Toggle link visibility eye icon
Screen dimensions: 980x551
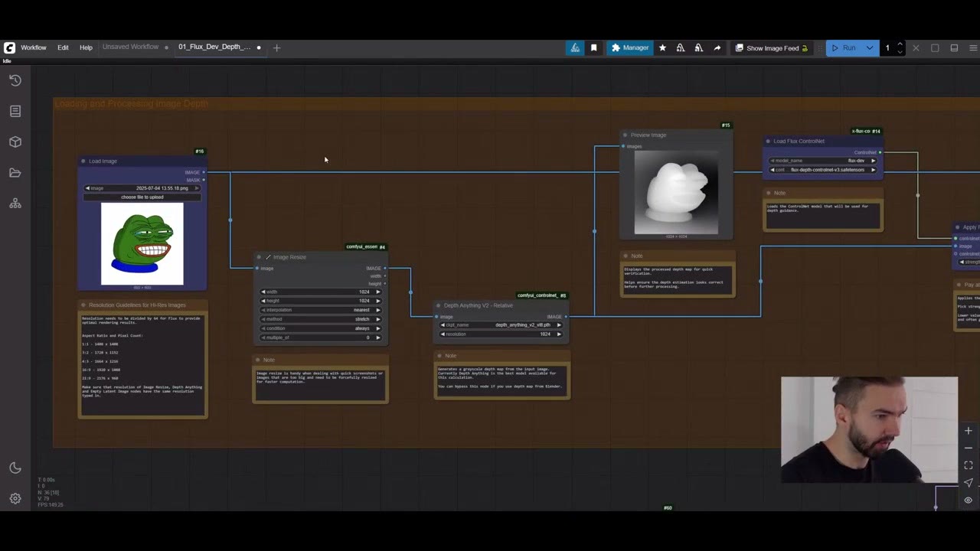(968, 500)
